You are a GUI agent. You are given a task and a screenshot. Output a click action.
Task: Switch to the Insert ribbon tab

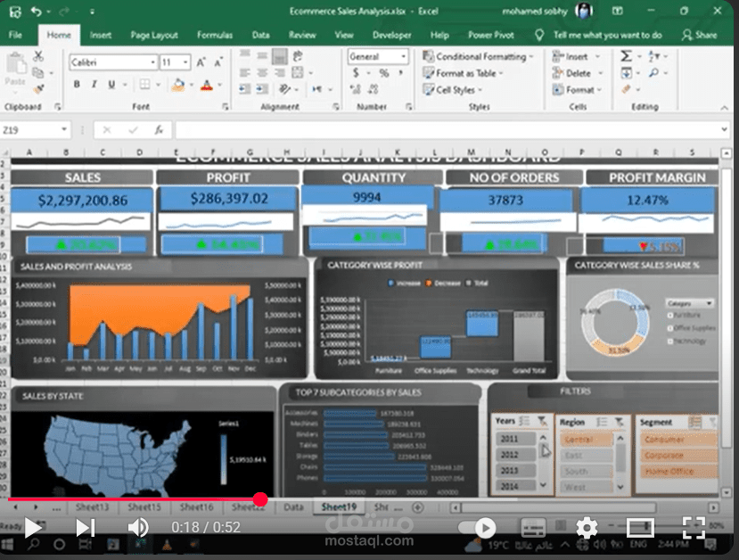(101, 35)
